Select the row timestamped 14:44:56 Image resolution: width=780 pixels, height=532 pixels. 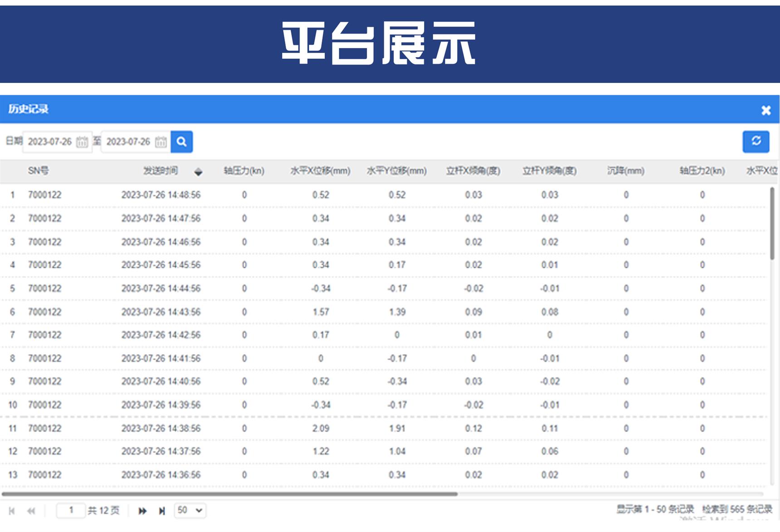click(x=383, y=288)
